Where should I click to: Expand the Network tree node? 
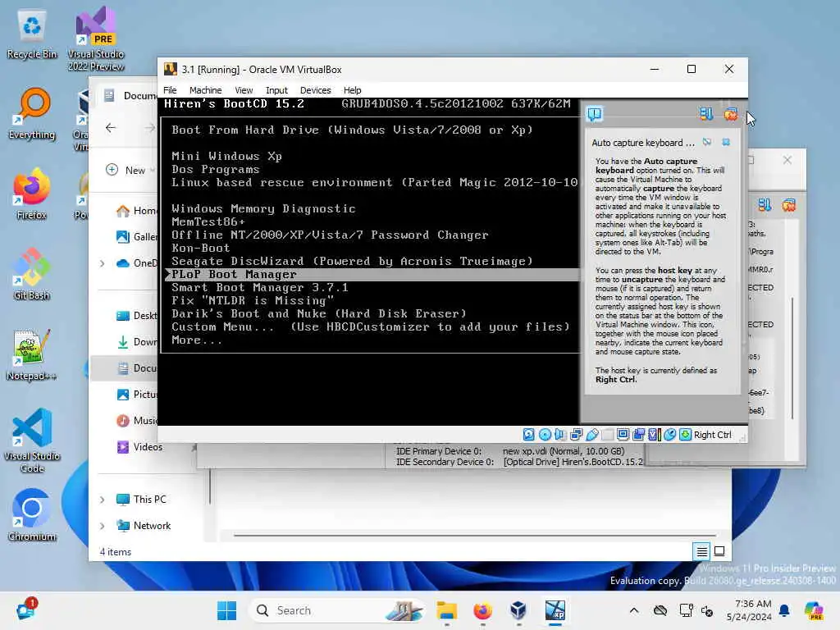(103, 526)
